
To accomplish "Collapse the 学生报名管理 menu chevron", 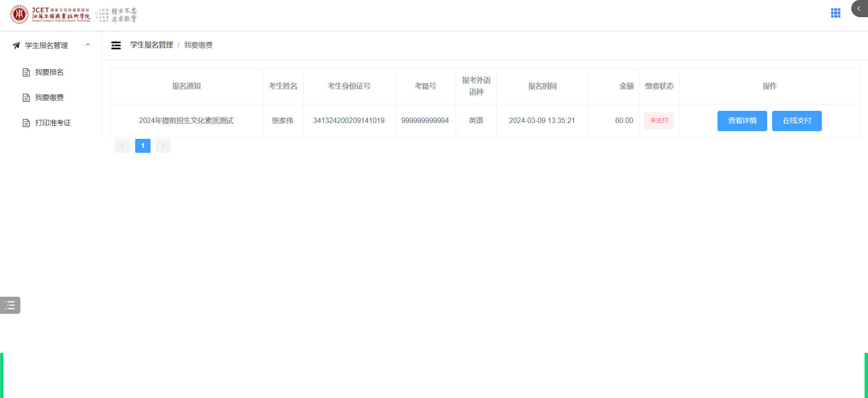I will [x=88, y=45].
